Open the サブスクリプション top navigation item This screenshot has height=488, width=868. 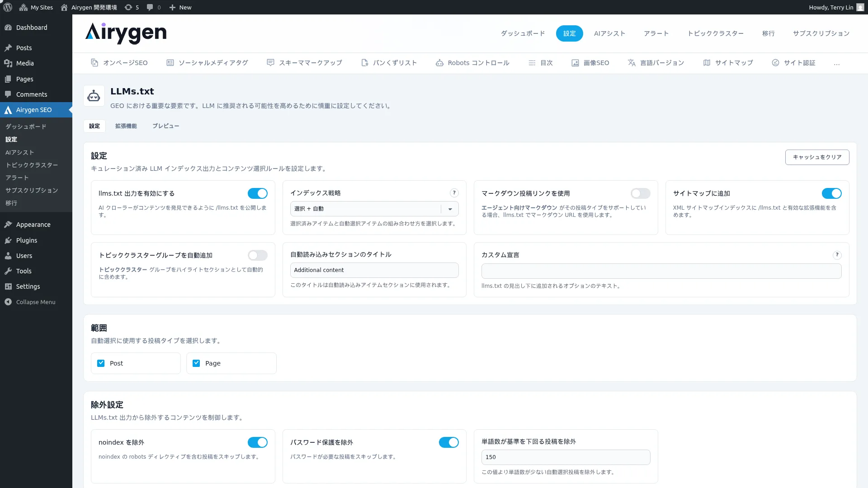821,33
